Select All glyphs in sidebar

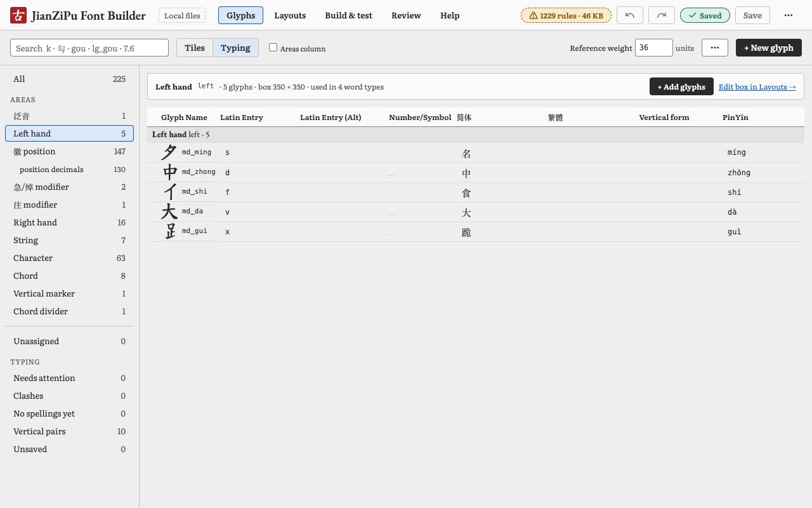(x=70, y=79)
